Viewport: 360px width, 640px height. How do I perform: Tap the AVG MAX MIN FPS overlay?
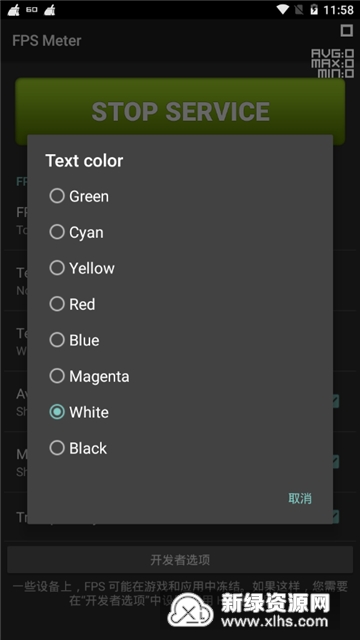tap(333, 64)
